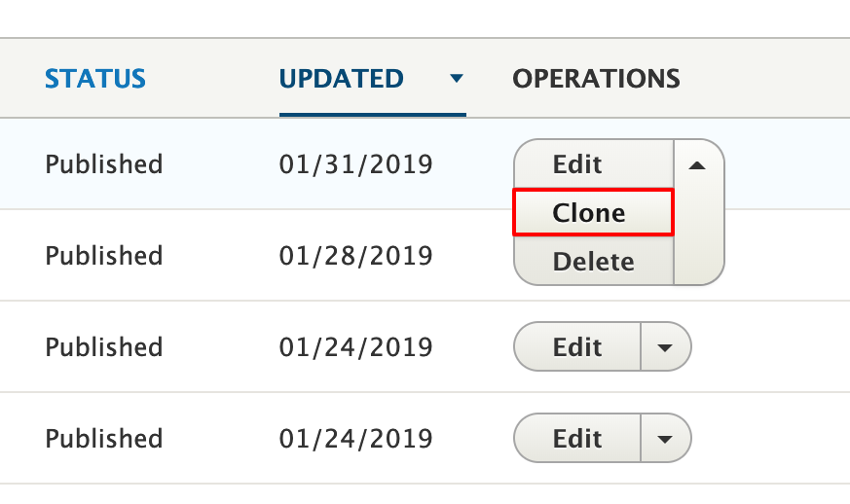Click Edit in the 01/31/2019 row
The height and width of the screenshot is (504, 850).
[x=577, y=163]
